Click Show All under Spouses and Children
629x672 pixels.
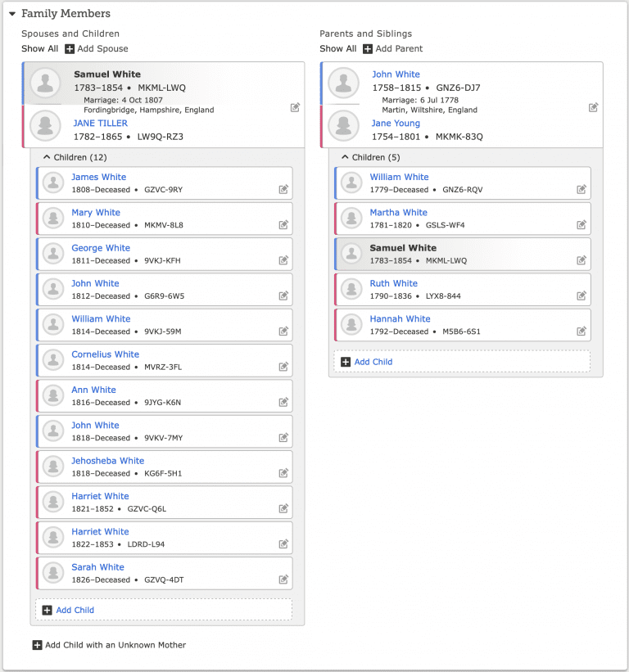click(40, 48)
